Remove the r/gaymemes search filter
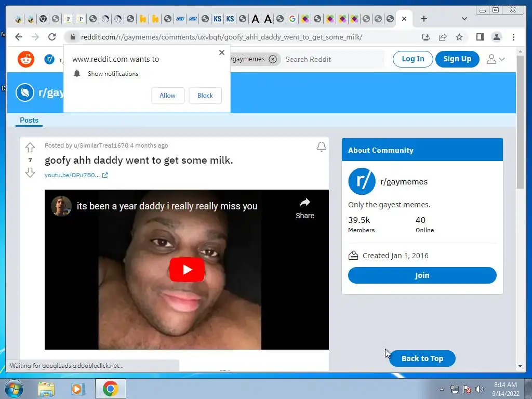 click(273, 59)
